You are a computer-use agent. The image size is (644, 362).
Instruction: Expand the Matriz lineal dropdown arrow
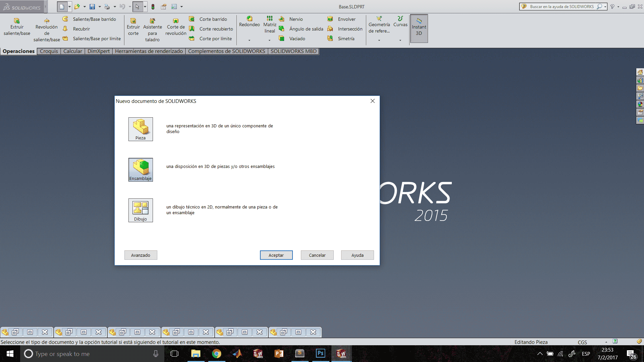pyautogui.click(x=269, y=40)
